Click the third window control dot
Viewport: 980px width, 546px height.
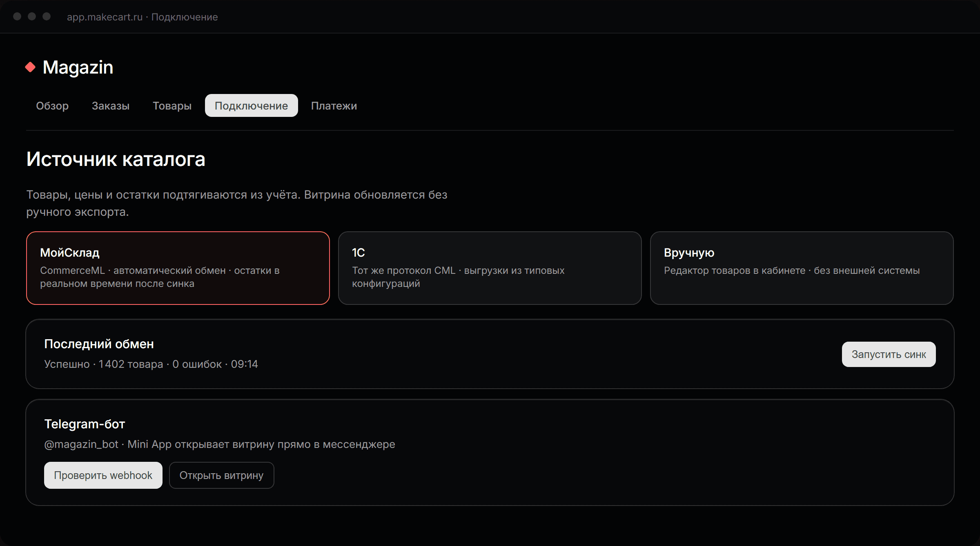pos(47,16)
